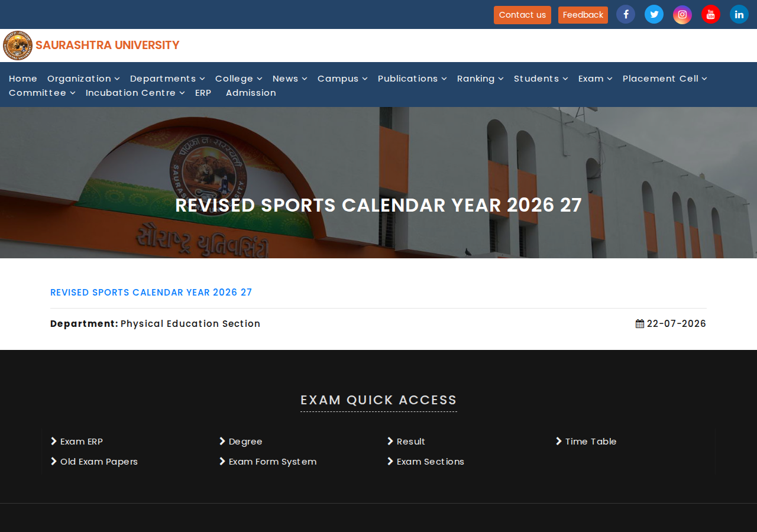This screenshot has width=757, height=532.
Task: Expand the Campus dropdown menu
Action: tap(342, 79)
